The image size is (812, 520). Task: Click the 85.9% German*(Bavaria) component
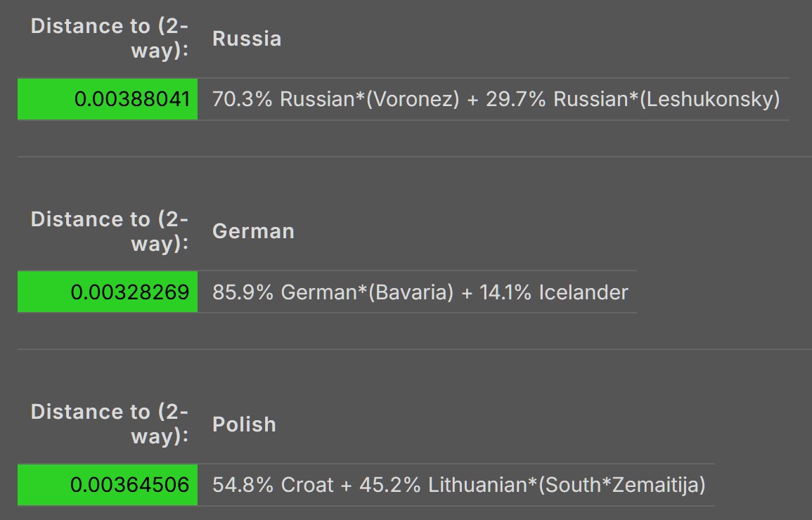coord(333,292)
